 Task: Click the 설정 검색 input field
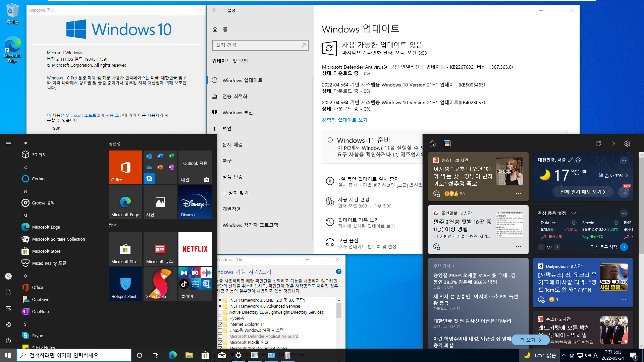click(x=260, y=45)
